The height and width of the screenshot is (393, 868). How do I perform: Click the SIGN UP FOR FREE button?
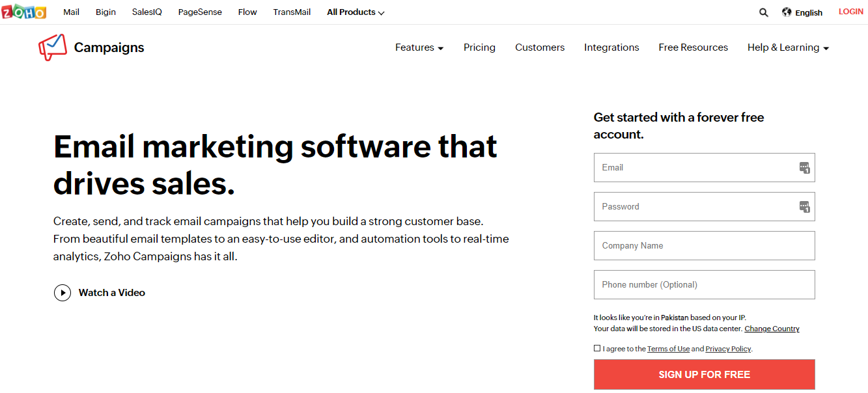click(x=705, y=374)
